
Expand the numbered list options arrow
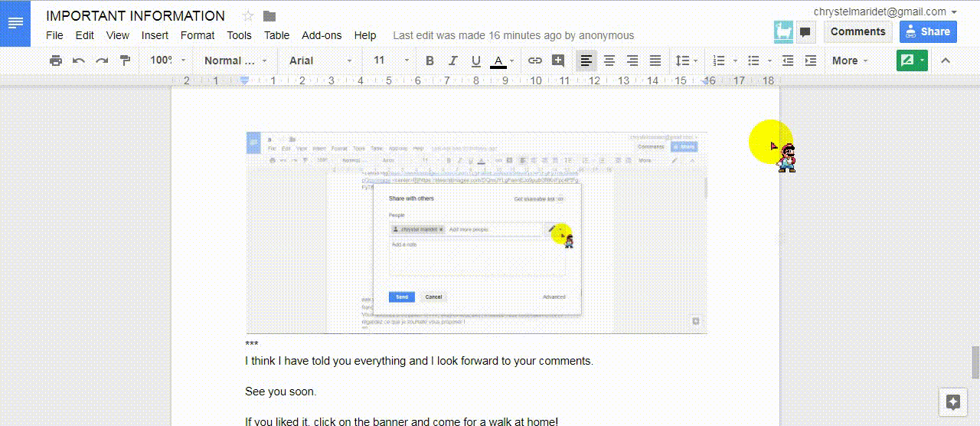735,61
